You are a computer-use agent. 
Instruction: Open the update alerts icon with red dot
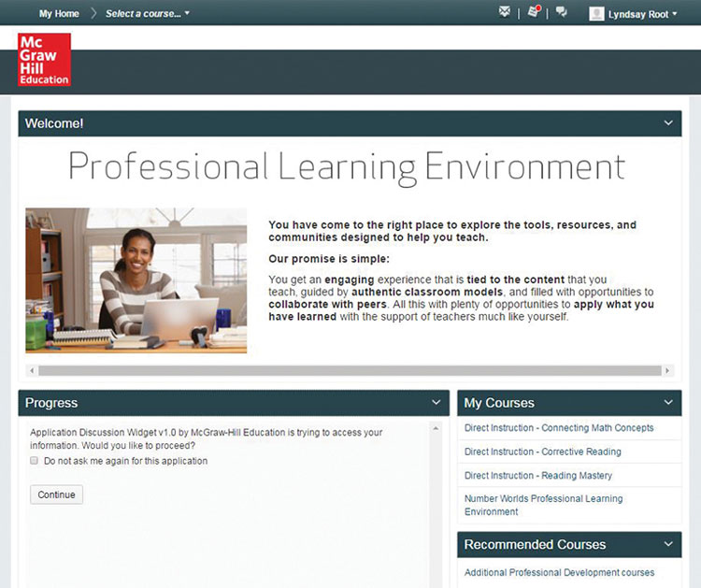click(x=534, y=11)
